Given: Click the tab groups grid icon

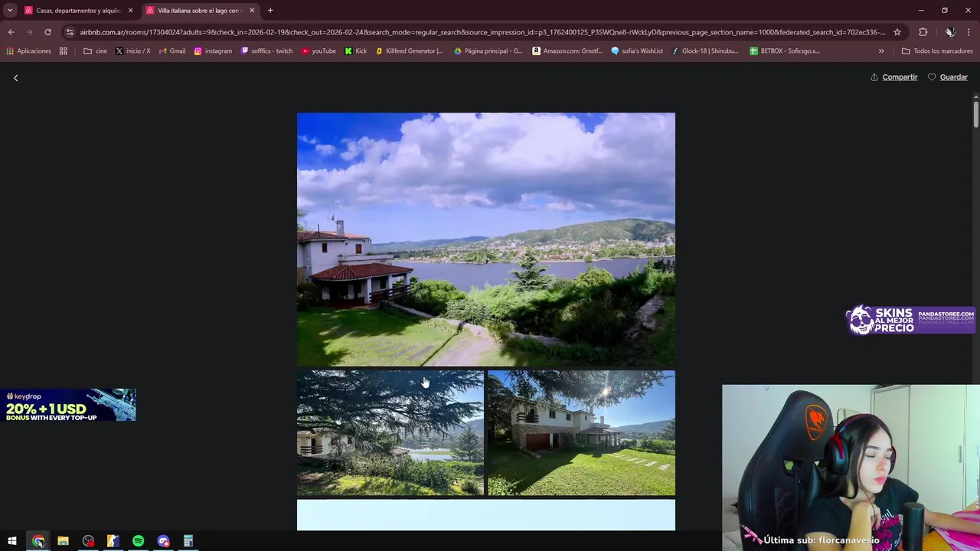Looking at the screenshot, I should click(x=64, y=51).
